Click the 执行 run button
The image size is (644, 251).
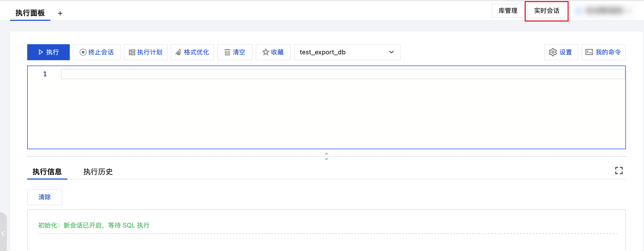point(48,52)
